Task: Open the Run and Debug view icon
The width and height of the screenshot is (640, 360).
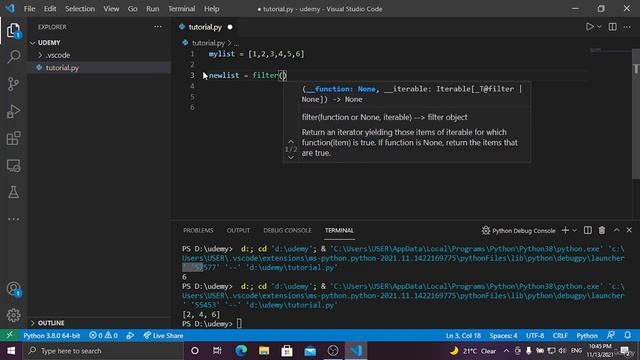Action: tap(13, 111)
